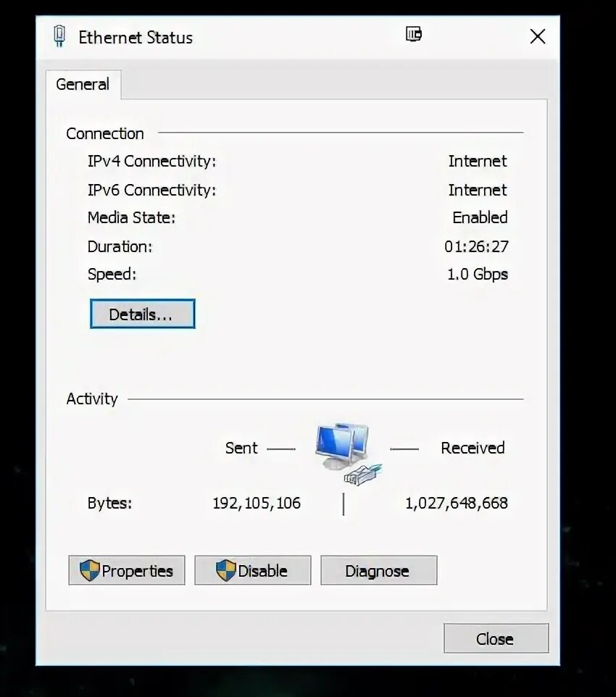Disable the Ethernet adapter

(253, 570)
